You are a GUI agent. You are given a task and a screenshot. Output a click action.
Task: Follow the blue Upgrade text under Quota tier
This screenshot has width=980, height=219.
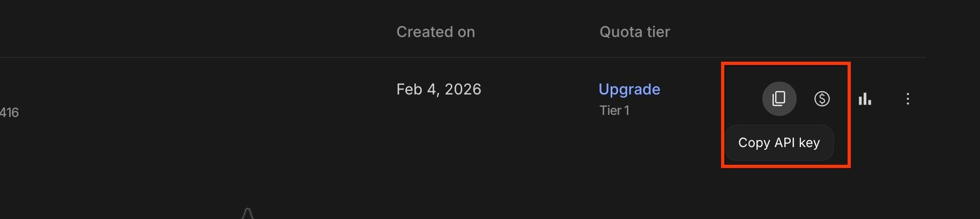click(x=629, y=89)
